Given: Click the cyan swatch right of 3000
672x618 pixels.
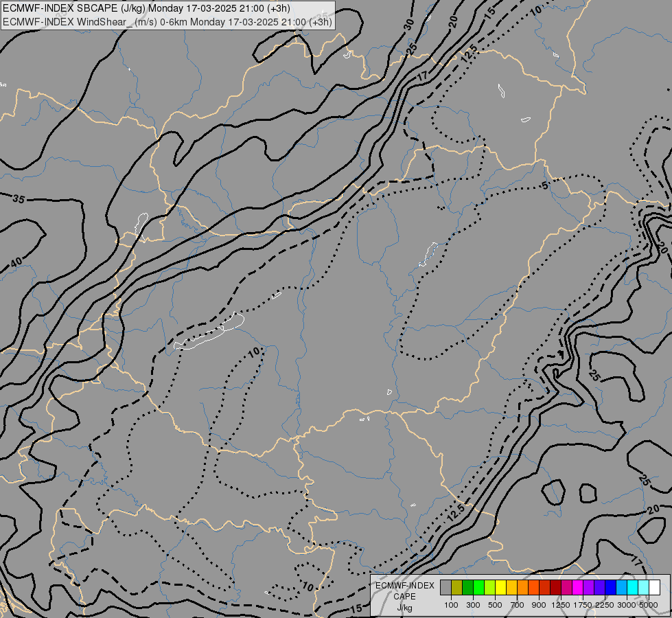Looking at the screenshot, I should point(633,587).
